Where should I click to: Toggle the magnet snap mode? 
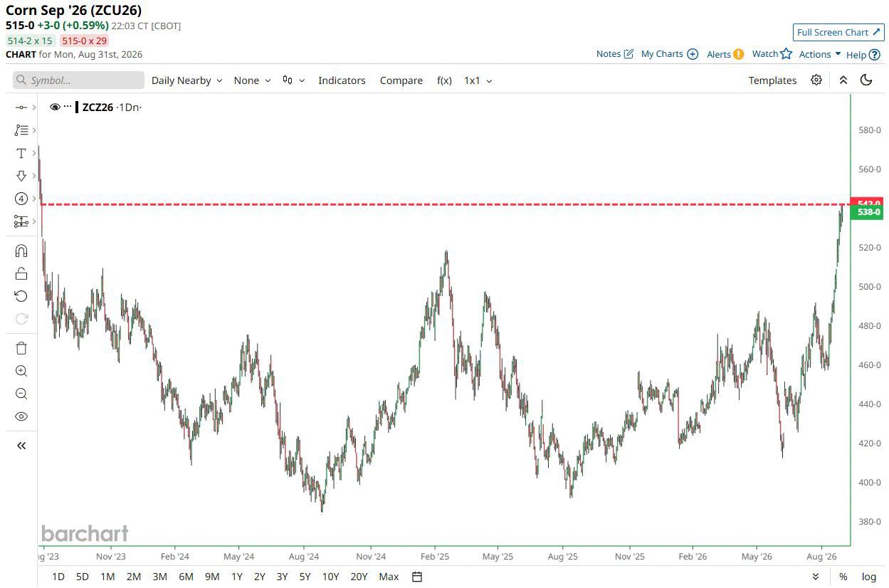pyautogui.click(x=21, y=251)
